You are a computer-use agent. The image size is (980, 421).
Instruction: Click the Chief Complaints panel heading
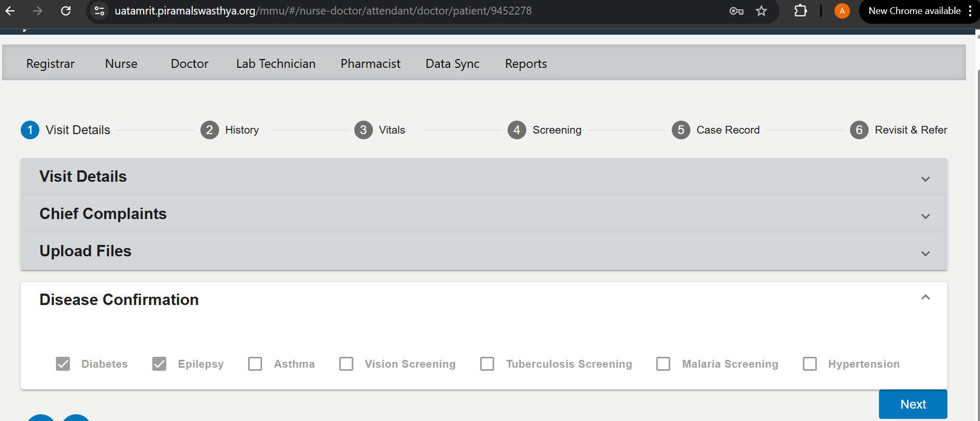[103, 214]
